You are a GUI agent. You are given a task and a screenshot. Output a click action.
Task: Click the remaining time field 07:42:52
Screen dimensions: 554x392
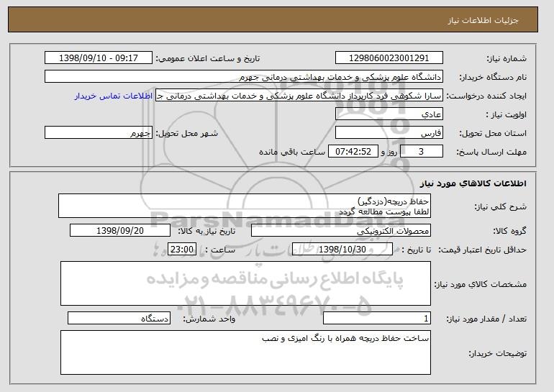pyautogui.click(x=353, y=152)
